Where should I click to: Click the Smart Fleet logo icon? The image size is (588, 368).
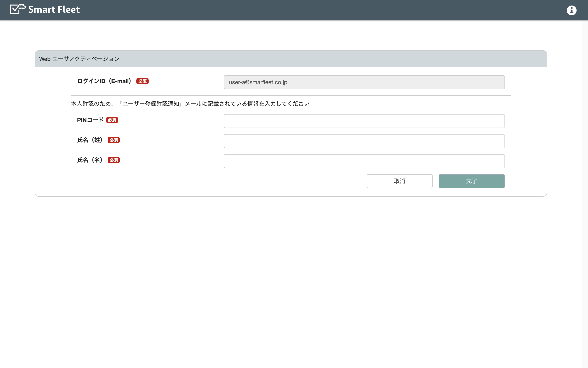click(18, 9)
